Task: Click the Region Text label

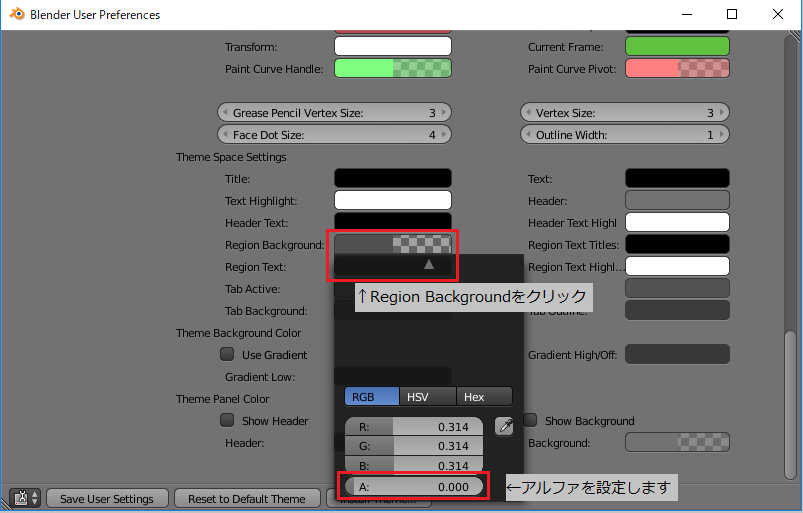Action: (x=256, y=267)
